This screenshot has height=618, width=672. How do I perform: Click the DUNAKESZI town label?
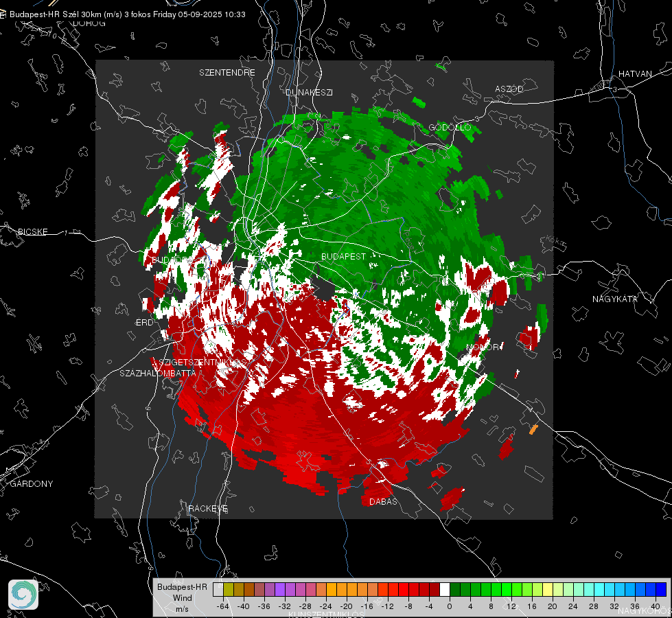pyautogui.click(x=309, y=92)
